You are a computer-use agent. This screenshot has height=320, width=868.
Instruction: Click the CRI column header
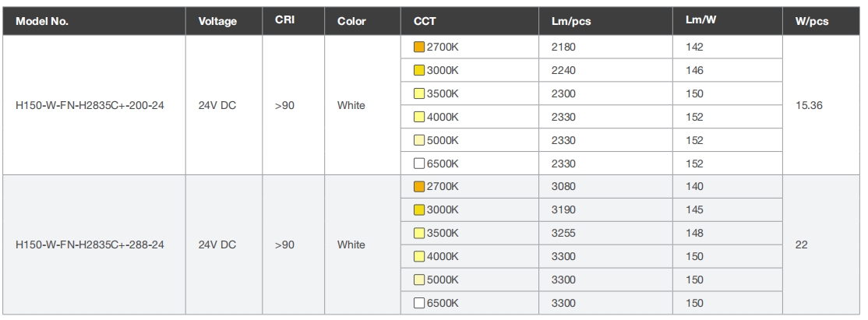(284, 20)
